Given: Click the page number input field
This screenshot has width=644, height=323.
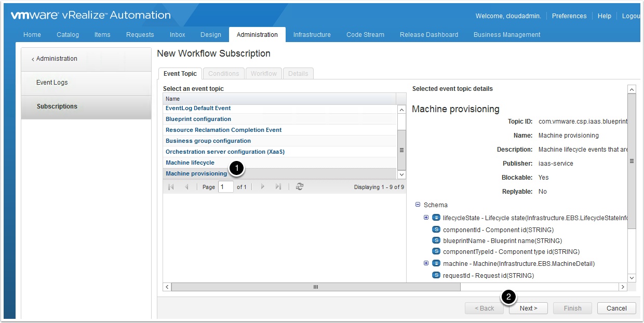Looking at the screenshot, I should tap(226, 187).
